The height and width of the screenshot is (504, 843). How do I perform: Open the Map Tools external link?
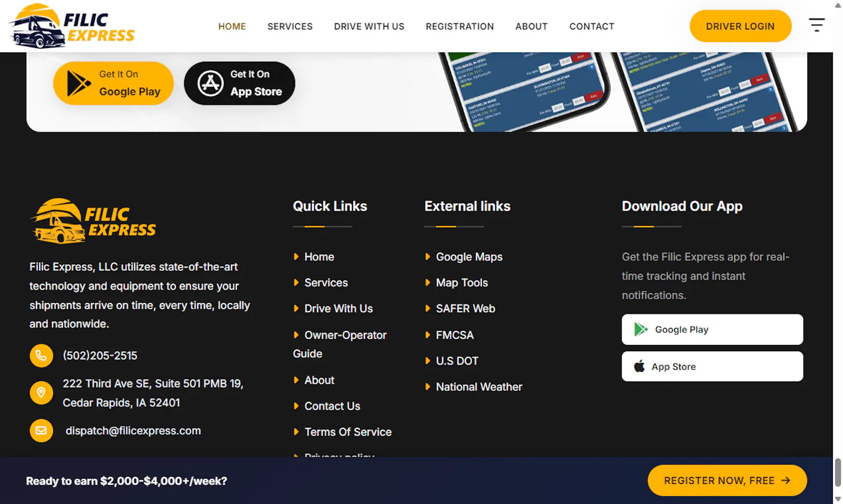[x=462, y=283]
